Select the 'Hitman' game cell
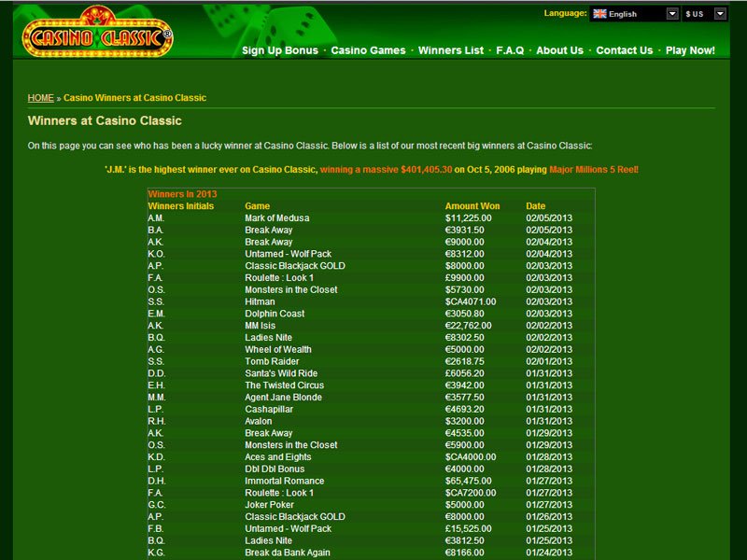Screen dimensions: 747x560 click(260, 301)
